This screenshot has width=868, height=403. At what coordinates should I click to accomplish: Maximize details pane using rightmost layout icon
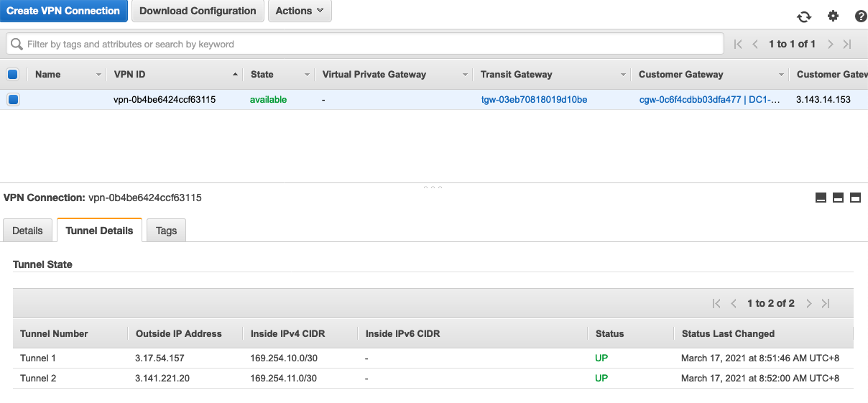coord(855,198)
